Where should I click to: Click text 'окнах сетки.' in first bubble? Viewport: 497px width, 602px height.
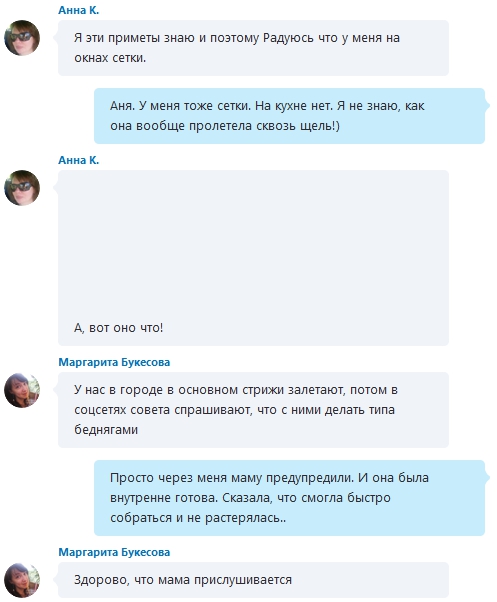(110, 58)
